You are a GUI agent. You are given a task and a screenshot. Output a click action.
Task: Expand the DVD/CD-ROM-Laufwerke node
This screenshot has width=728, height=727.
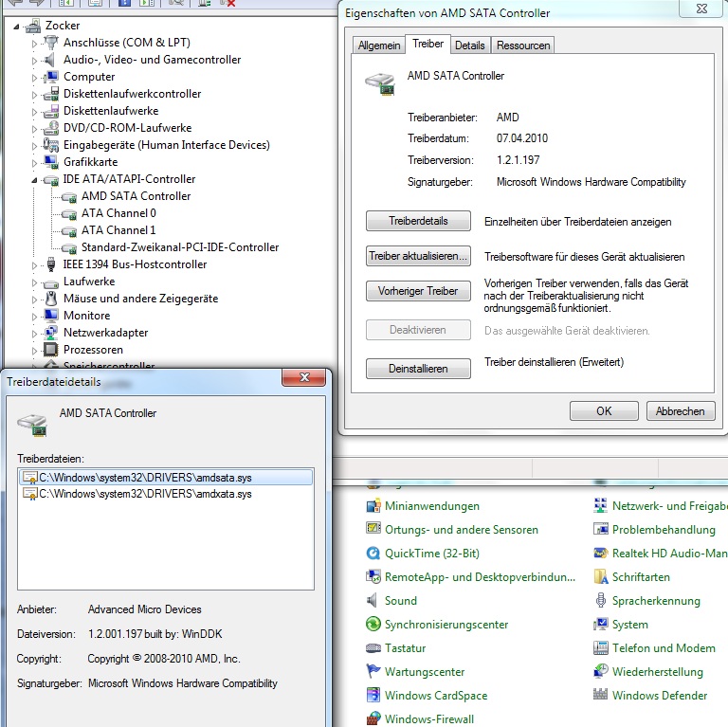coord(34,129)
